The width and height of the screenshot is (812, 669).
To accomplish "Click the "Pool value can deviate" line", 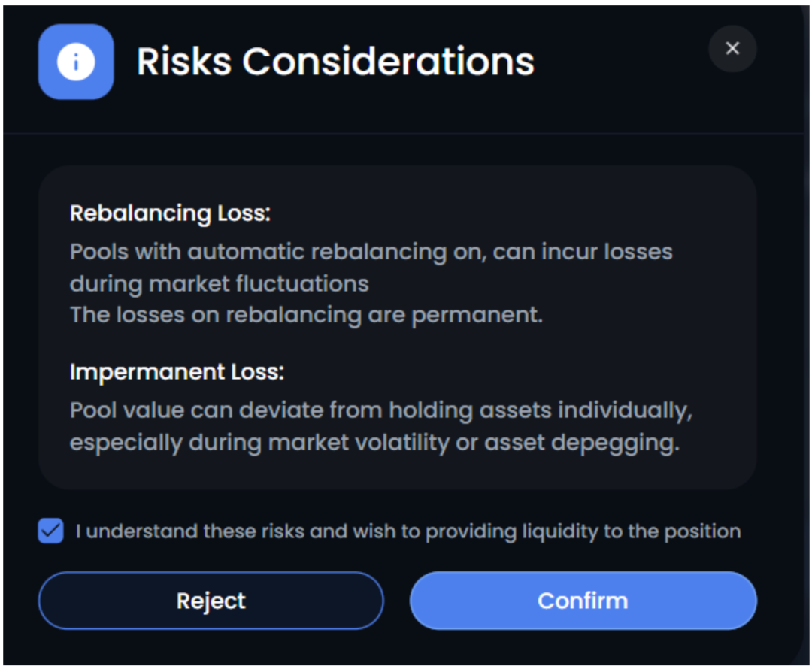I will (x=380, y=410).
